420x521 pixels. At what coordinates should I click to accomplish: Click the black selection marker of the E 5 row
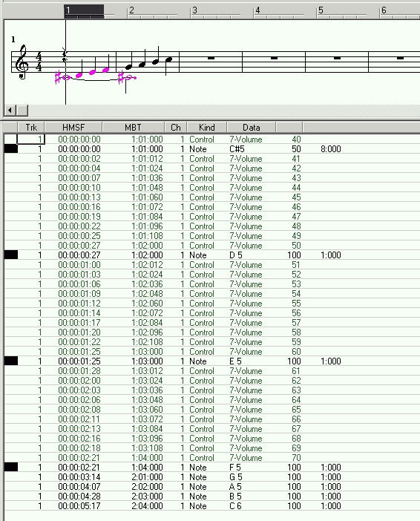11,361
